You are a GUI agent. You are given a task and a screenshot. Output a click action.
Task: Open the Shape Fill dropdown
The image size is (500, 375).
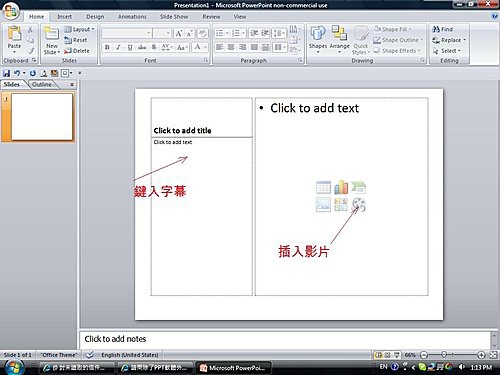point(392,29)
